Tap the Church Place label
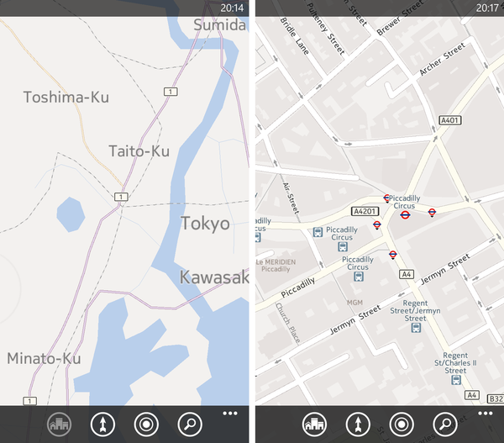504x443 pixels. click(287, 323)
